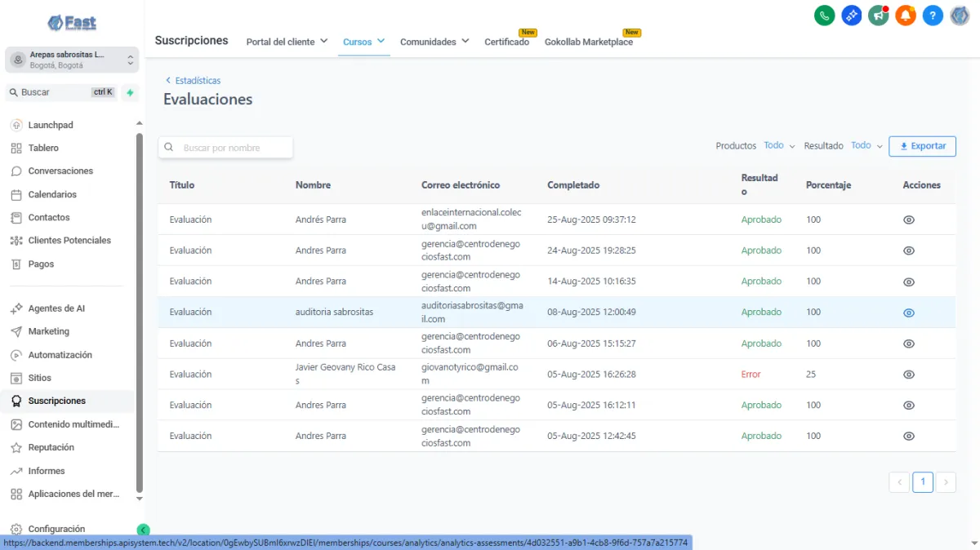Click the Tablero dashboard icon
Image resolution: width=980 pixels, height=550 pixels.
(16, 148)
